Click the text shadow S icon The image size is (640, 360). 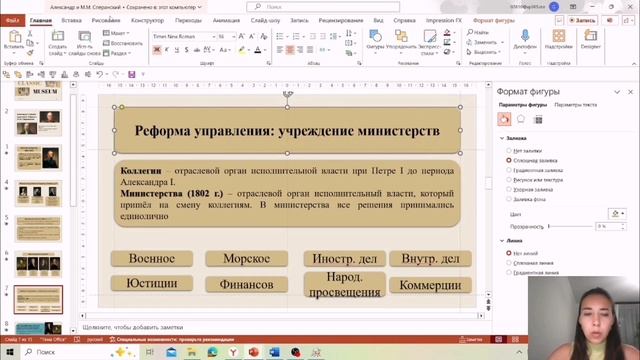tap(186, 50)
